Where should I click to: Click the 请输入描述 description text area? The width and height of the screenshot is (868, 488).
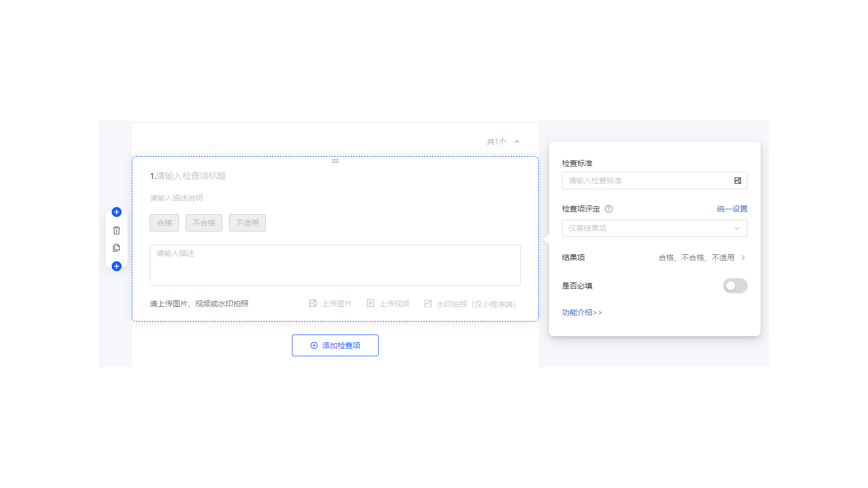[335, 265]
